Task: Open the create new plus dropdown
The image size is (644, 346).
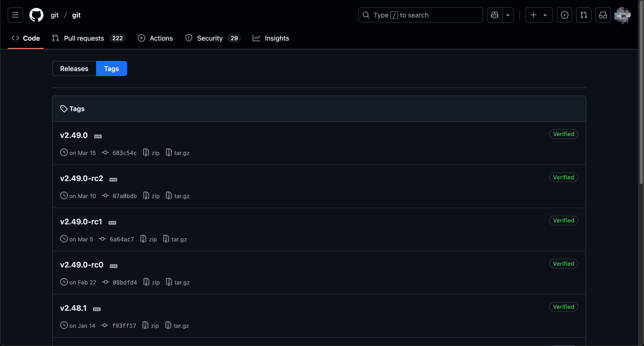Action: (539, 15)
